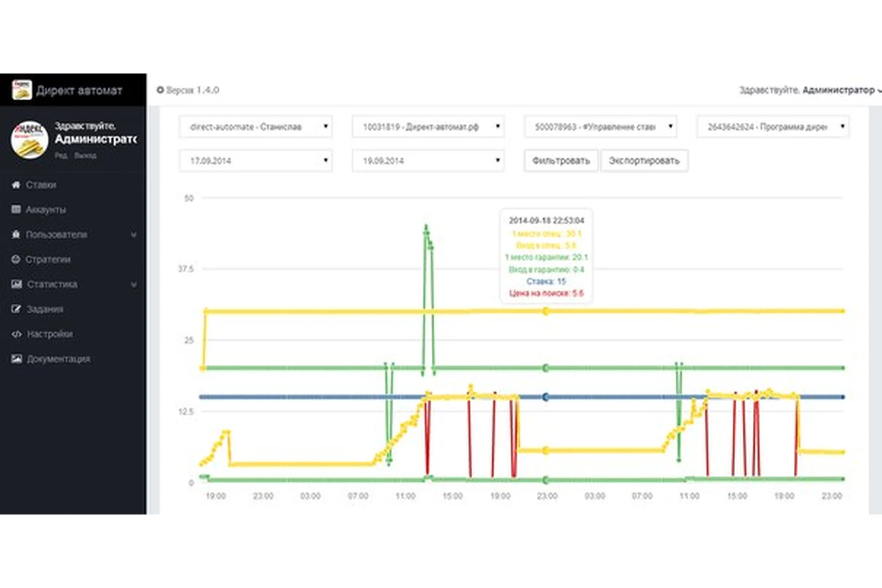Open the 10031819 campaign dropdown
The image size is (882, 588).
point(428,126)
